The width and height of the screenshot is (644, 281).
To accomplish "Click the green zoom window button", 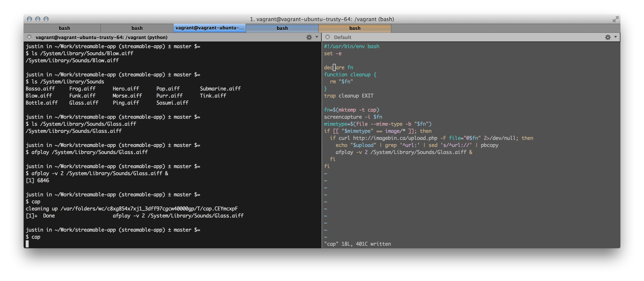I will tap(46, 19).
